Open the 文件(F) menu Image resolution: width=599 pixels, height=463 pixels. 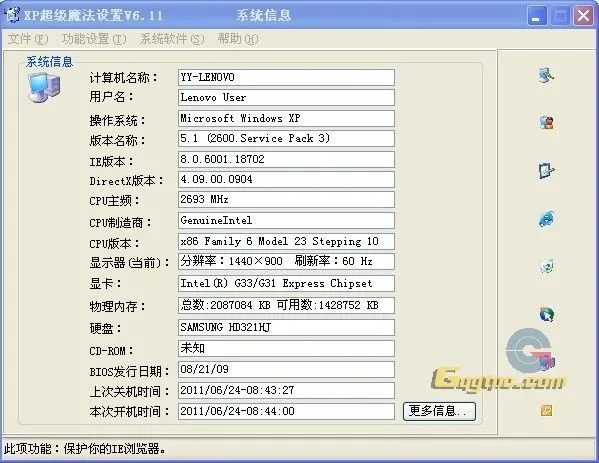click(x=28, y=39)
